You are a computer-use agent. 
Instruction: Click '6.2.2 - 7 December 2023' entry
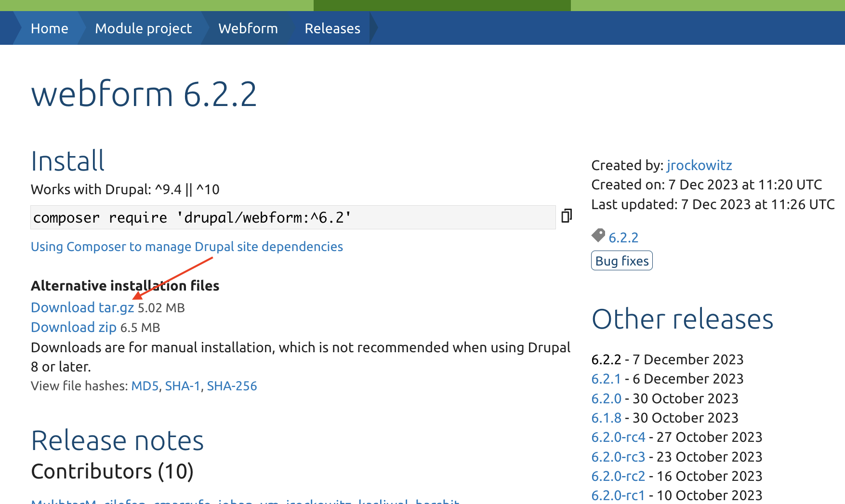click(x=668, y=359)
